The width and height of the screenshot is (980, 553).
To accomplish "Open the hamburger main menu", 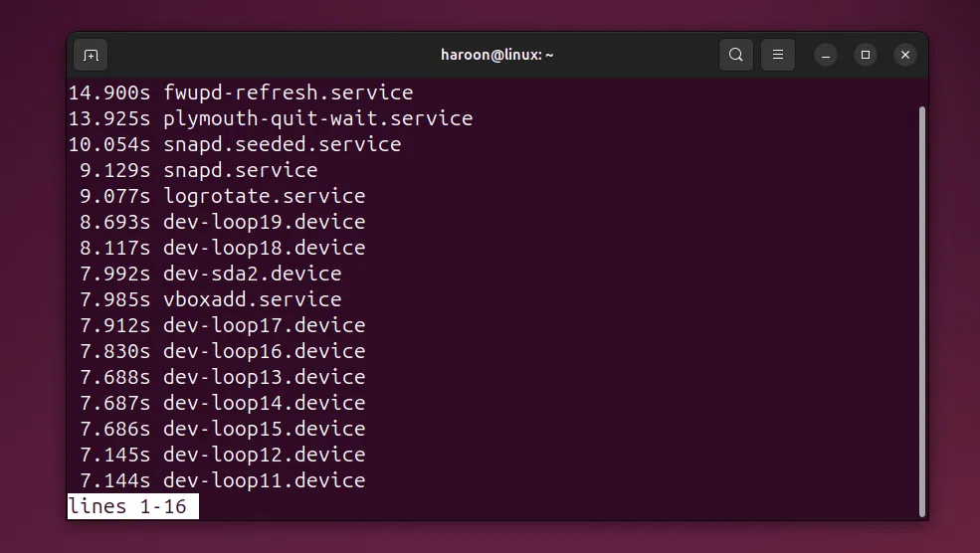I will click(x=779, y=55).
